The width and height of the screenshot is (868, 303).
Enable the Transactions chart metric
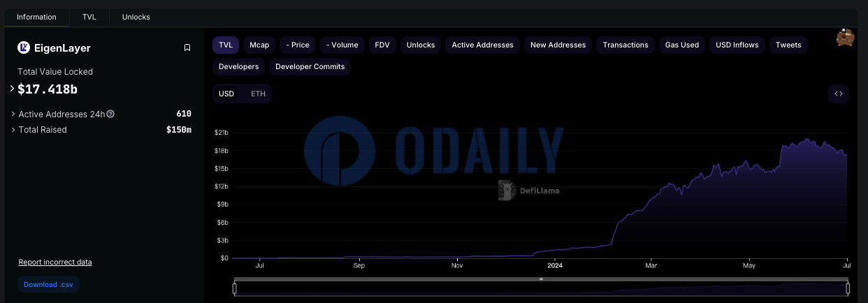[x=625, y=45]
